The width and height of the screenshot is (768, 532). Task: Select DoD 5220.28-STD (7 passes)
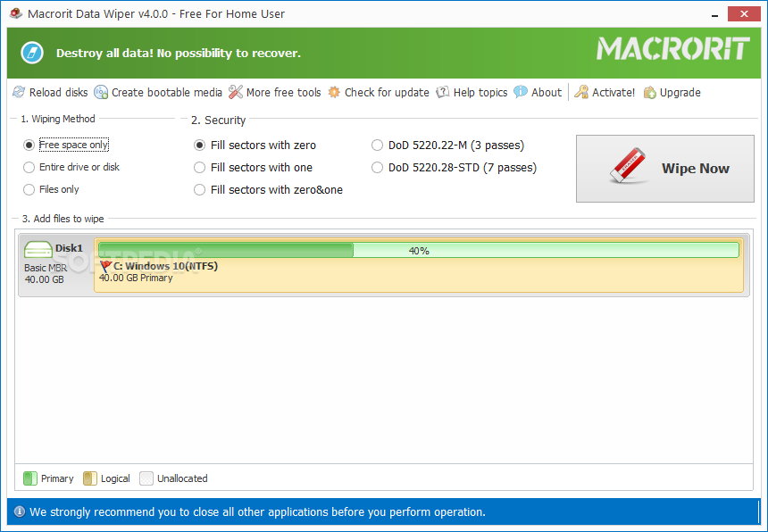click(454, 168)
